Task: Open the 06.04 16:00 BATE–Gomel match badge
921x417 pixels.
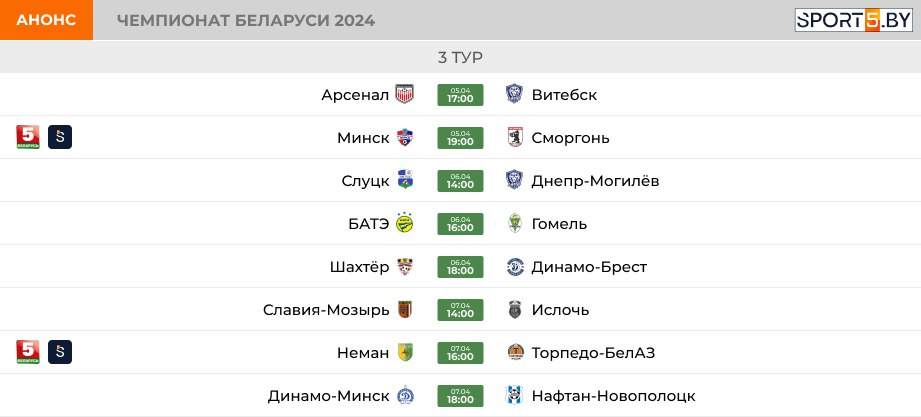Action: [x=460, y=224]
